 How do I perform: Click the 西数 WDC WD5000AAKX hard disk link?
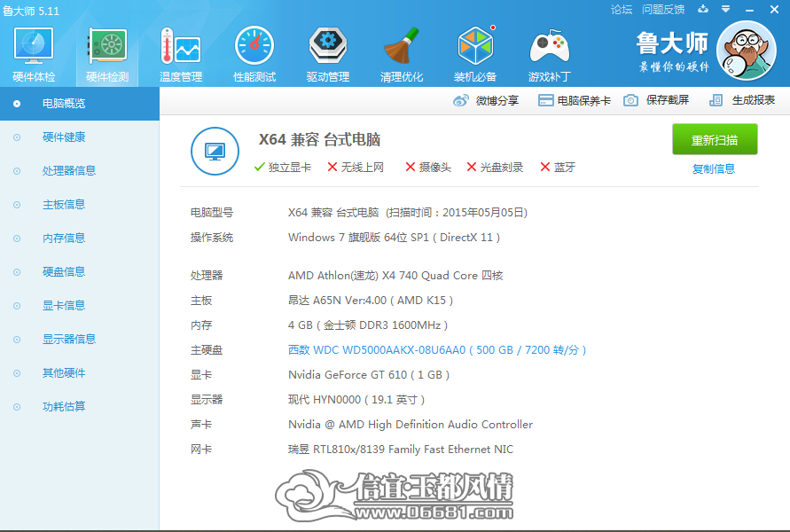click(437, 350)
